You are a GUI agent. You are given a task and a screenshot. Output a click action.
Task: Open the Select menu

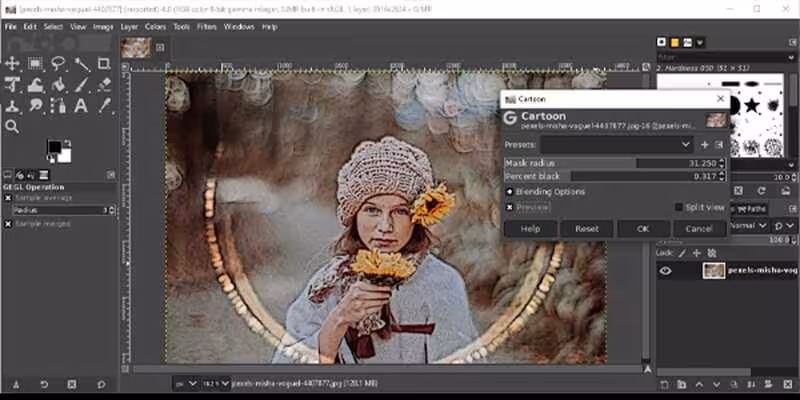coord(53,27)
